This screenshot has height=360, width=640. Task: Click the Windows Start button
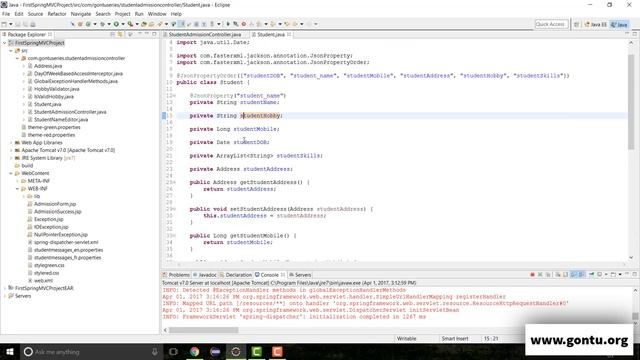9,351
